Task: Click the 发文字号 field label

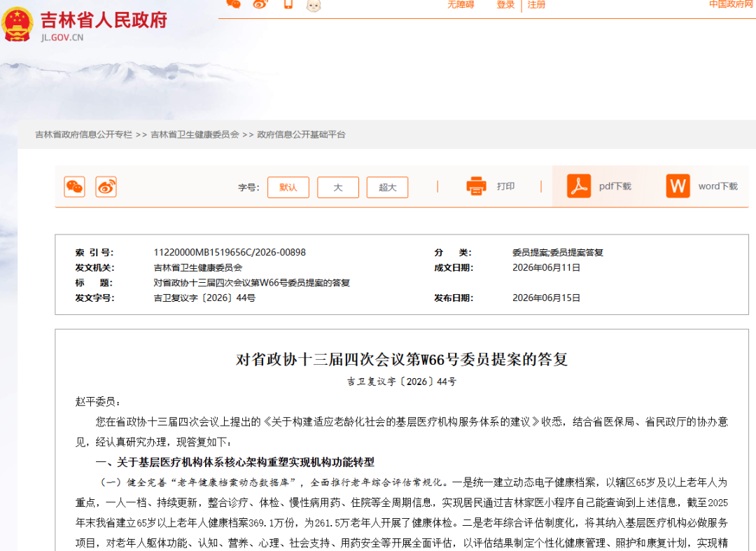Action: (x=94, y=298)
